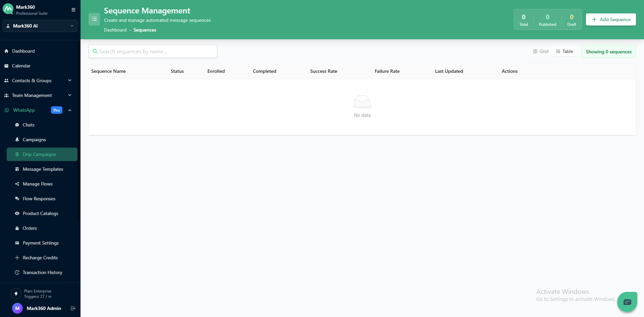Click the hamburger menu icon to collapse sidebar
The height and width of the screenshot is (317, 644).
73,10
